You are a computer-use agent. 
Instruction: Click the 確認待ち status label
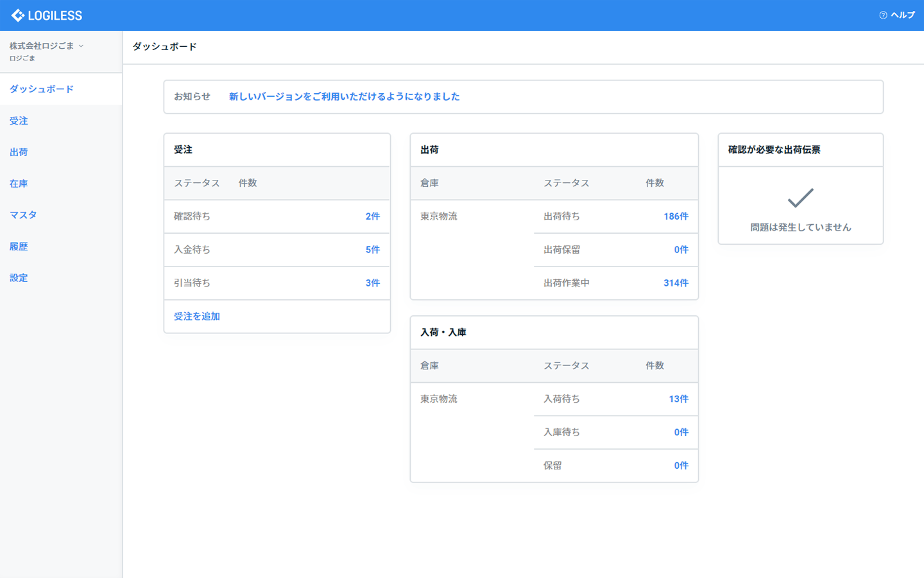[192, 216]
